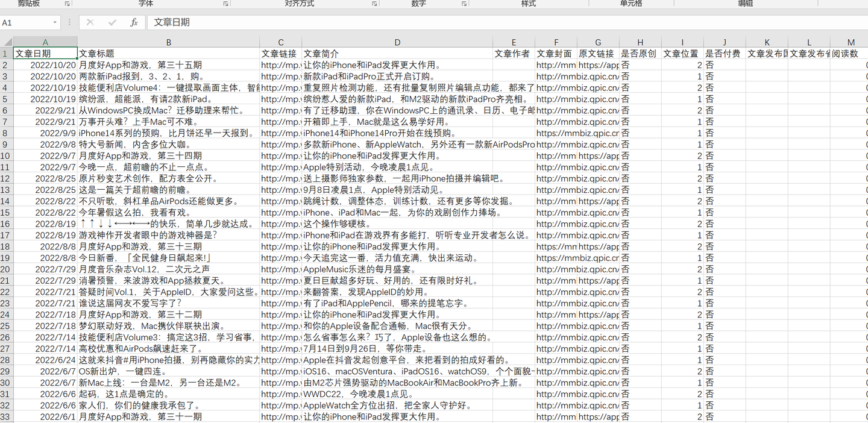This screenshot has width=868, height=423.
Task: Click the 是否原创 header cell
Action: [x=640, y=54]
